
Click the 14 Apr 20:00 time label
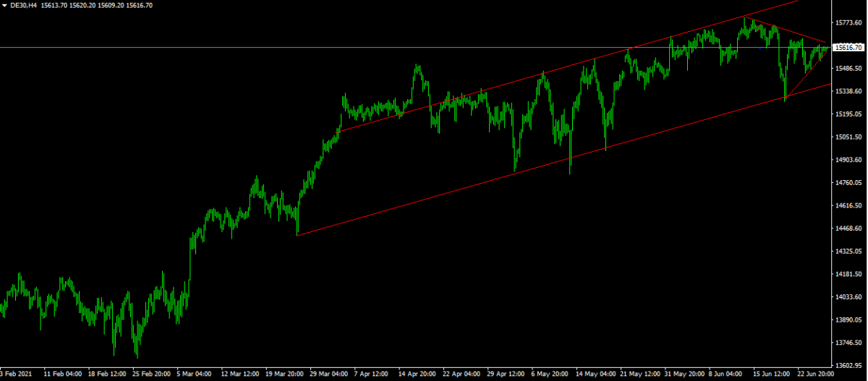pyautogui.click(x=419, y=374)
